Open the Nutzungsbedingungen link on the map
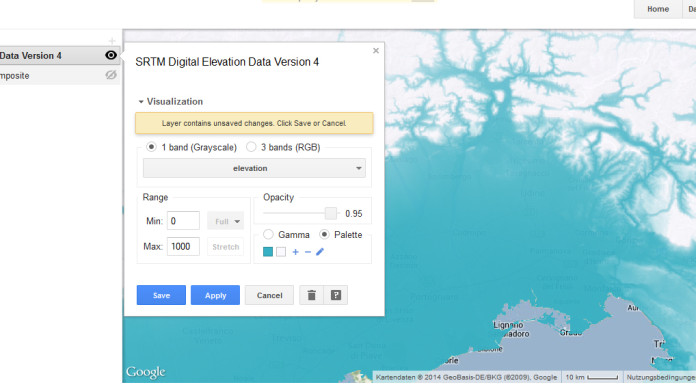The height and width of the screenshot is (385, 696). coord(661,377)
